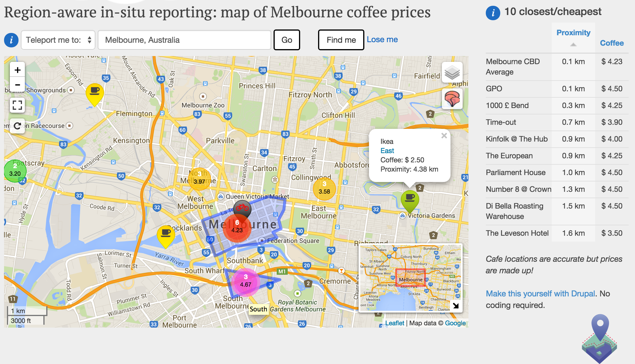Click the Time-out row name
This screenshot has width=635, height=364.
(x=501, y=122)
